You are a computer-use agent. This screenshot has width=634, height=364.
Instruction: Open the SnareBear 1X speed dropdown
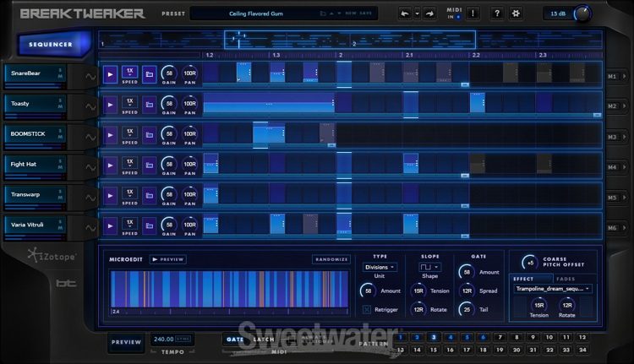[130, 72]
